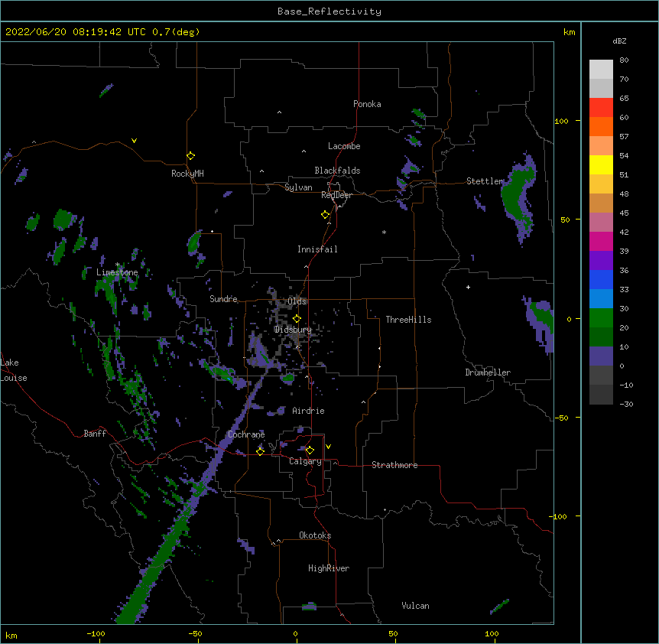Click the Limestone label
The width and height of the screenshot is (659, 644).
pos(117,272)
